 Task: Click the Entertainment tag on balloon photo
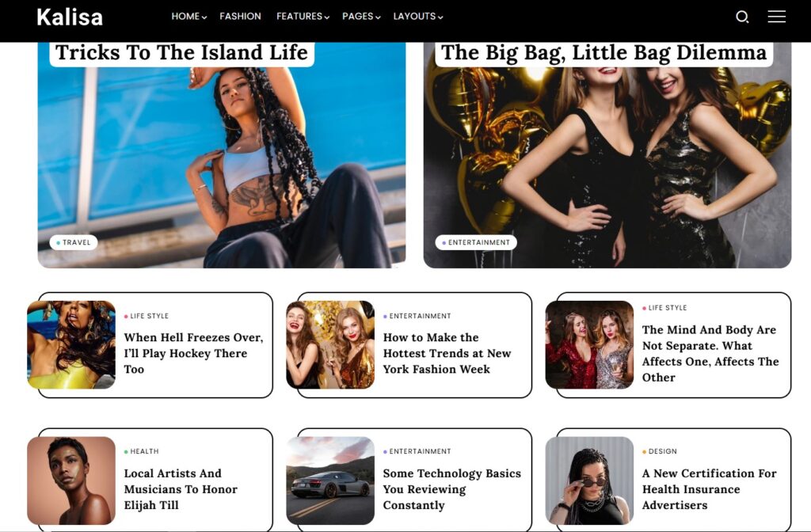[476, 242]
